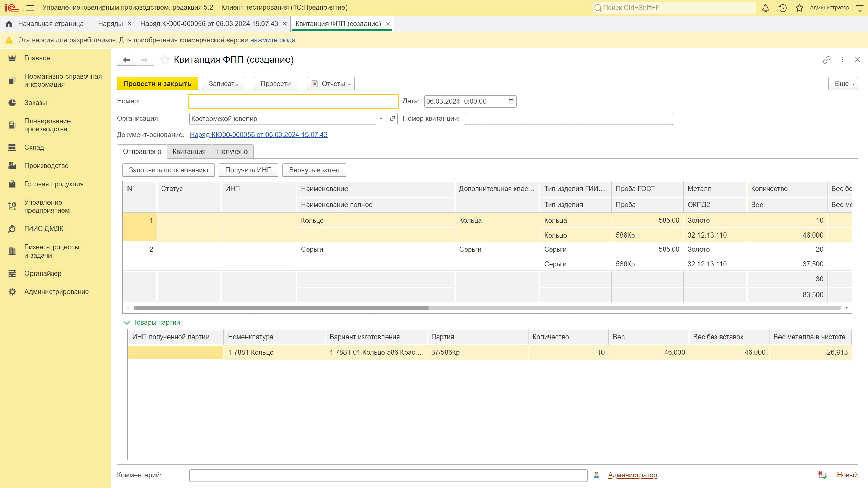Select row 1 Кольцо in table
The width and height of the screenshot is (868, 488).
(x=487, y=227)
